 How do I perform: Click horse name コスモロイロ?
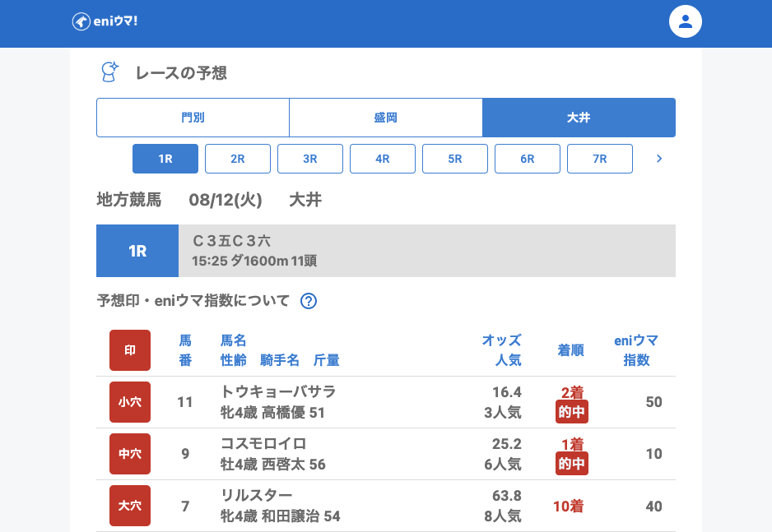[x=263, y=443]
